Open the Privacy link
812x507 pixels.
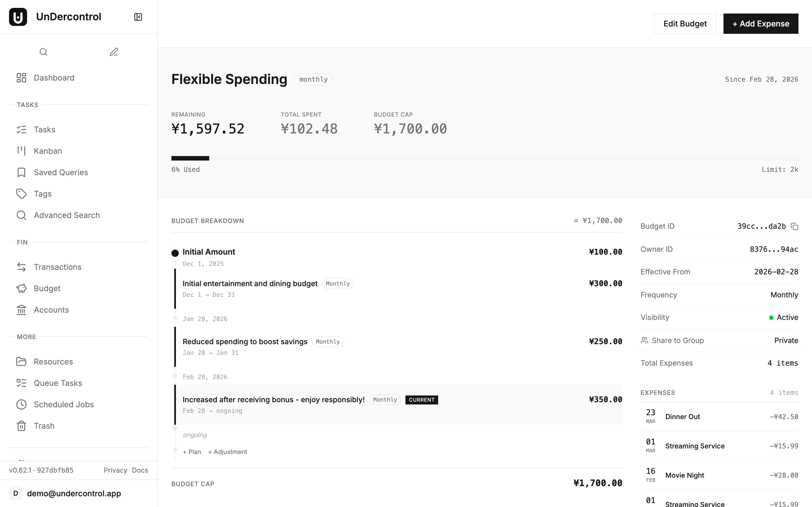point(115,470)
